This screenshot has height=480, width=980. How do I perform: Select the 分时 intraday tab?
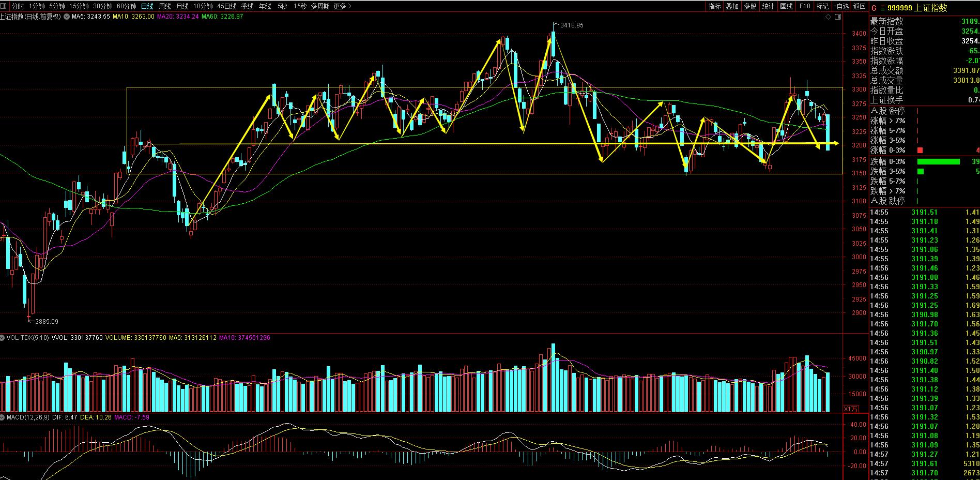pos(18,6)
